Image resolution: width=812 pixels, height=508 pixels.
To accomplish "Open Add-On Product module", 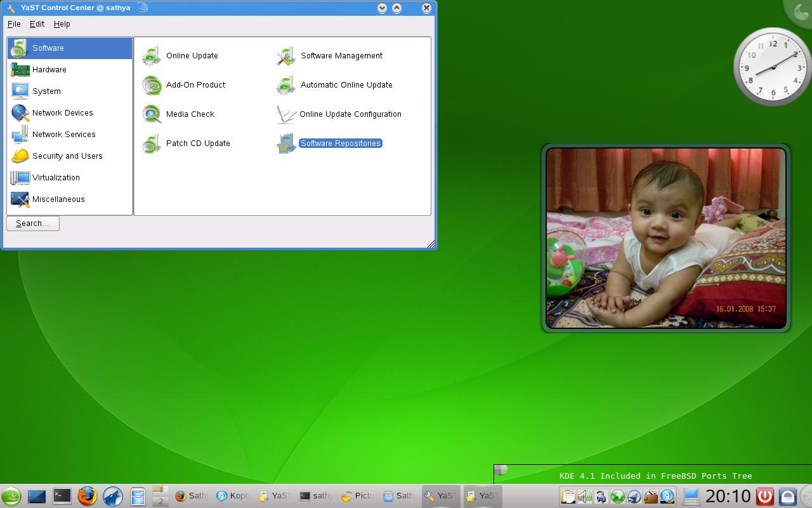I will point(184,85).
